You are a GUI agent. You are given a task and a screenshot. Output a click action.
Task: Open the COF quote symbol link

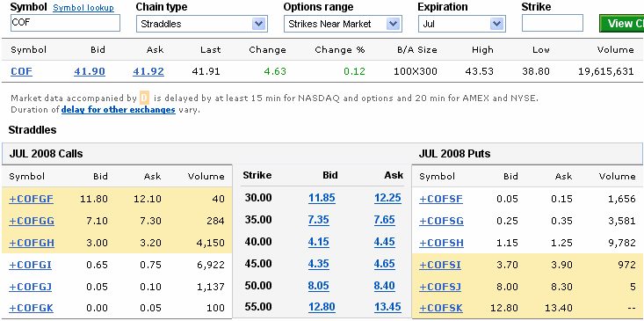point(21,71)
